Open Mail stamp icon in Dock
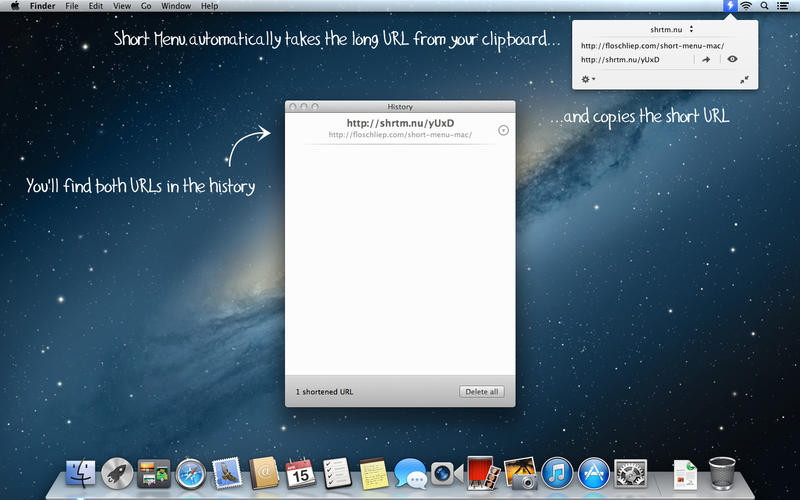 227,472
